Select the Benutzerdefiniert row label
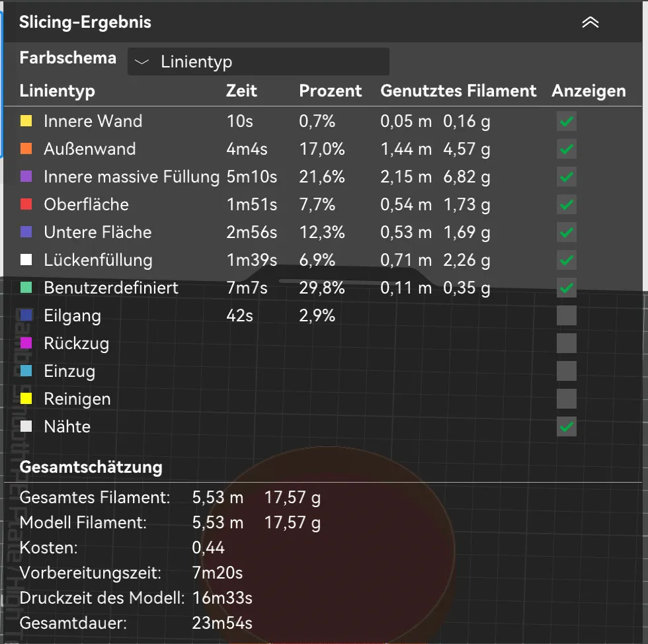 coord(111,288)
